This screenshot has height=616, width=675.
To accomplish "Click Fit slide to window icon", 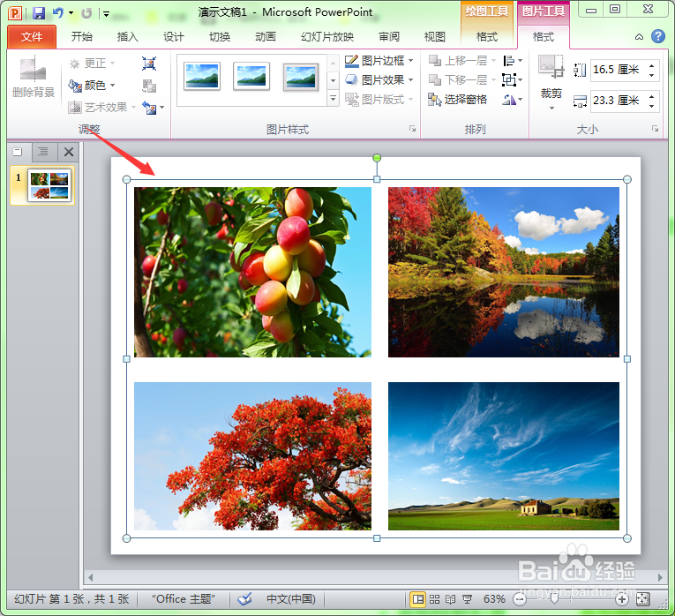I will (643, 599).
